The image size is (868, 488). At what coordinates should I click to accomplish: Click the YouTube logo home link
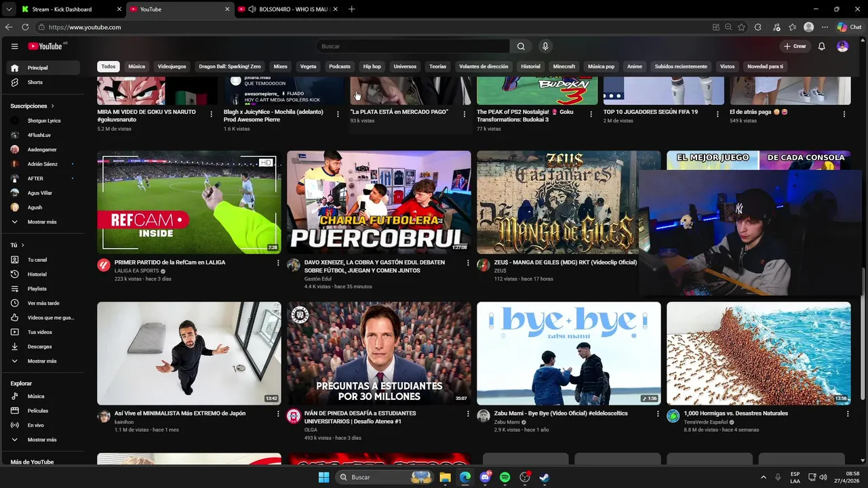pyautogui.click(x=45, y=46)
